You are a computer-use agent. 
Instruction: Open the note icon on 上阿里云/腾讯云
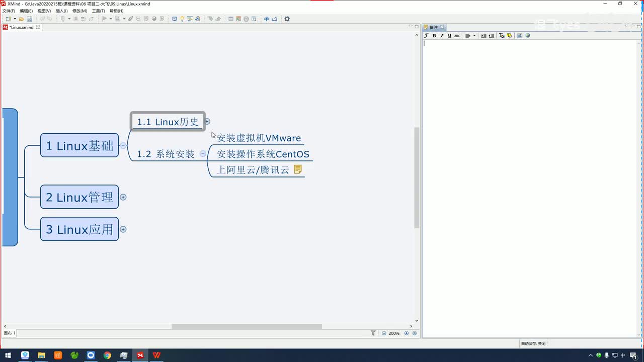tap(297, 169)
